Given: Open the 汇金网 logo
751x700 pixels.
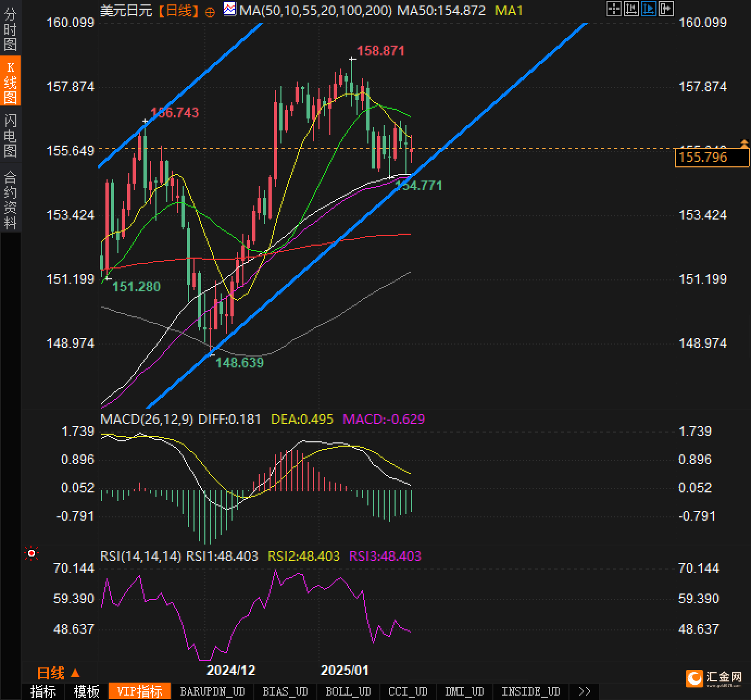Looking at the screenshot, I should [714, 678].
